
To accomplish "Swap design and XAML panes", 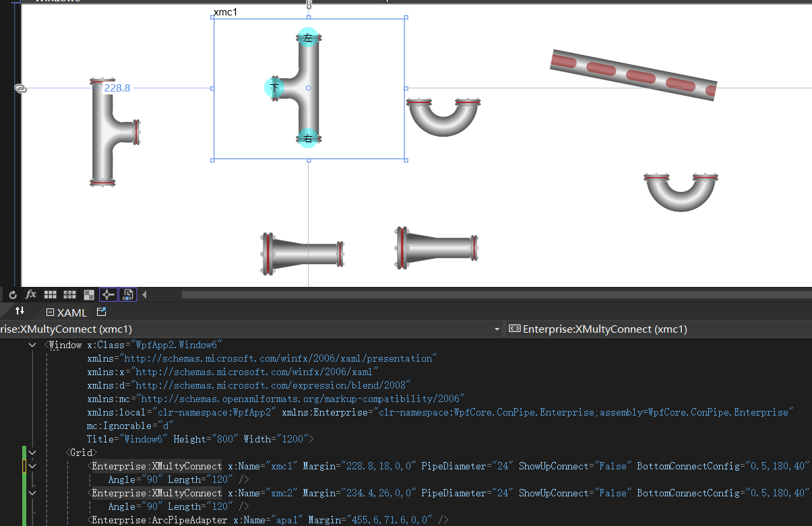I will [20, 311].
